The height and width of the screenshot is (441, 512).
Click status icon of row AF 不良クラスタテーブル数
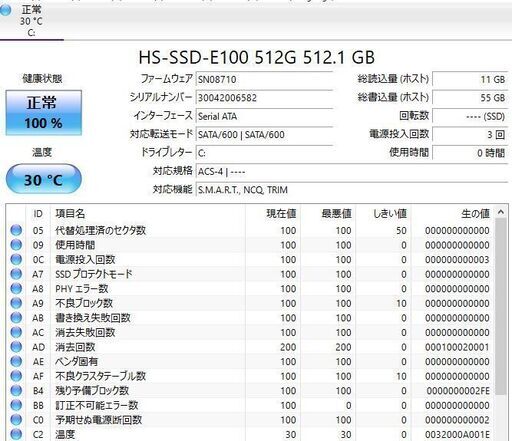coord(16,376)
